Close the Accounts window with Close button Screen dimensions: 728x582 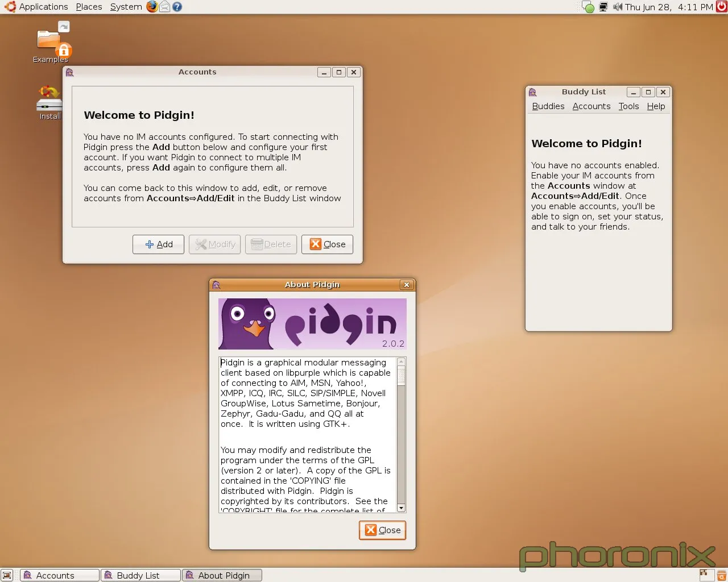[x=327, y=244]
